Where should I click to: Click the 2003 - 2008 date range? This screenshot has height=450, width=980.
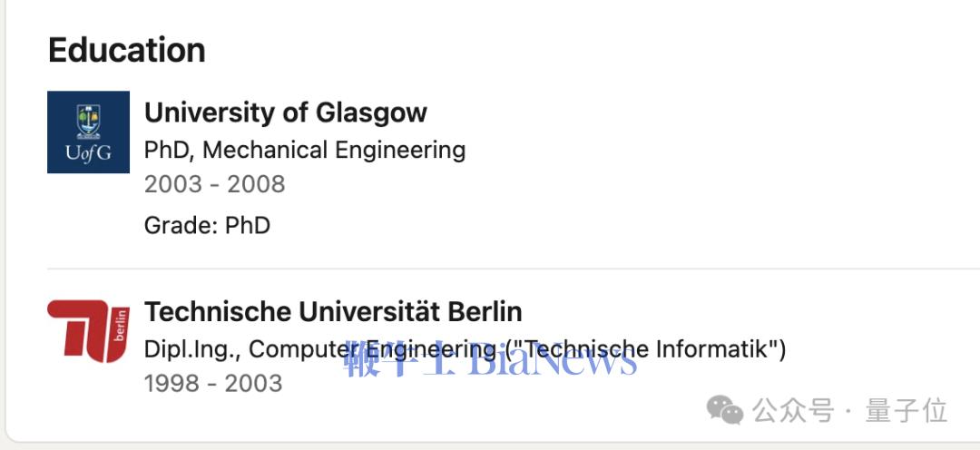click(214, 184)
